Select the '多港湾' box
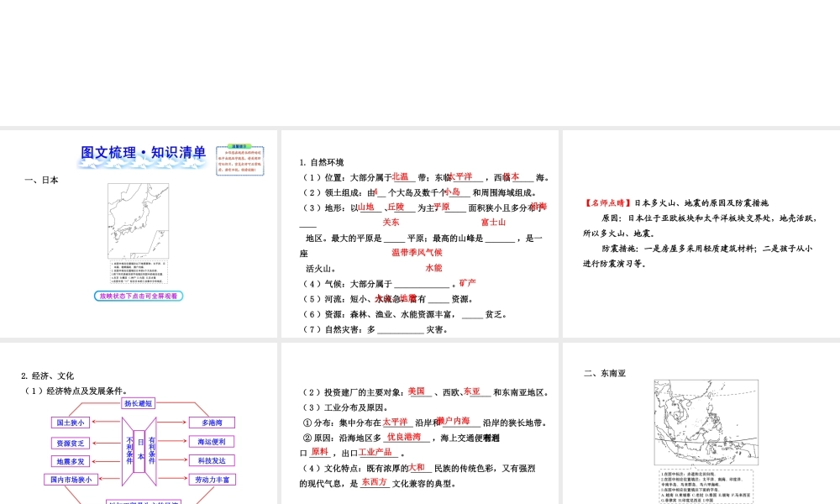This screenshot has height=504, width=840. [212, 423]
